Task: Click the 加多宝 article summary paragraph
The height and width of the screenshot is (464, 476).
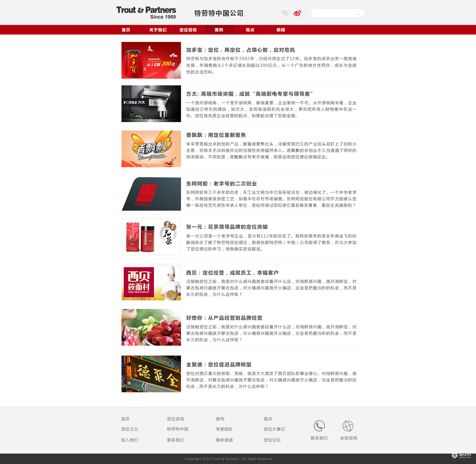Action: click(271, 65)
